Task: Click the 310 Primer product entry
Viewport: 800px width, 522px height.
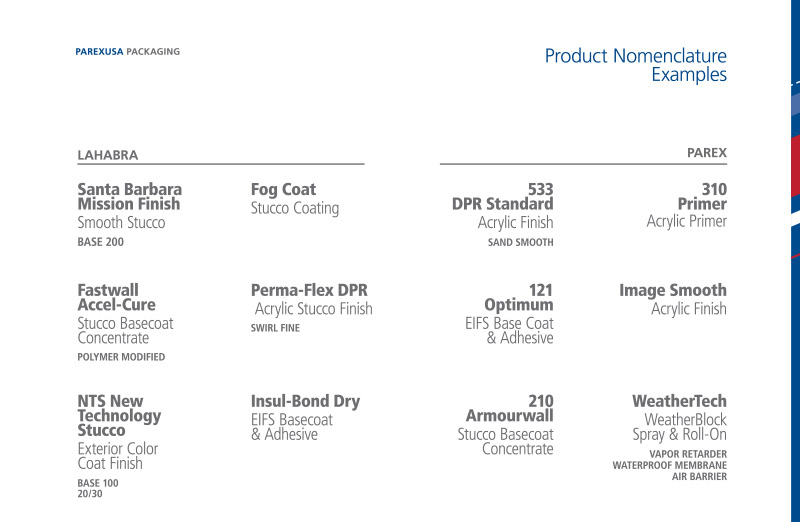Action: [x=702, y=196]
